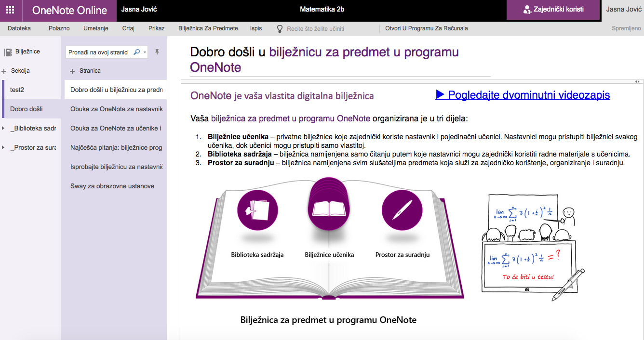Open the Crtaj ribbon tab
This screenshot has height=340, width=644.
128,28
